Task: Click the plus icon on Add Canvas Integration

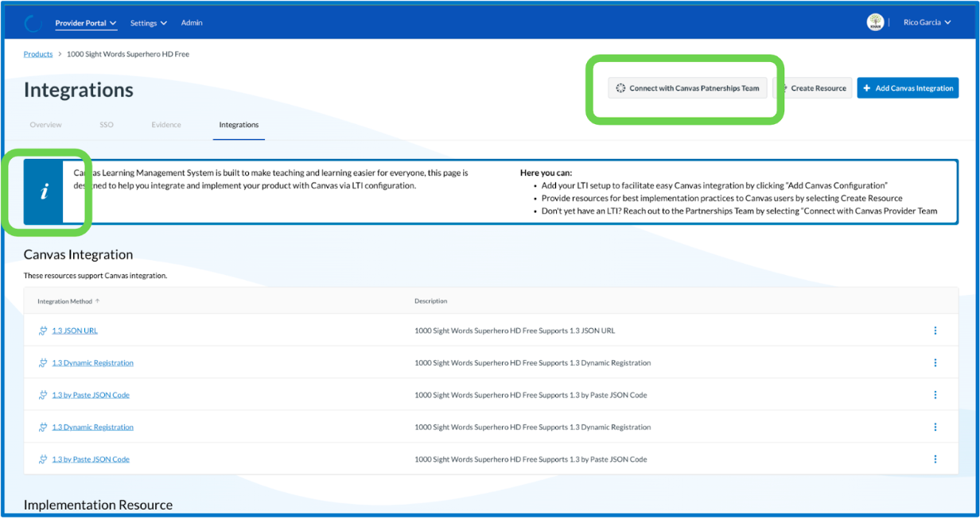Action: (867, 88)
